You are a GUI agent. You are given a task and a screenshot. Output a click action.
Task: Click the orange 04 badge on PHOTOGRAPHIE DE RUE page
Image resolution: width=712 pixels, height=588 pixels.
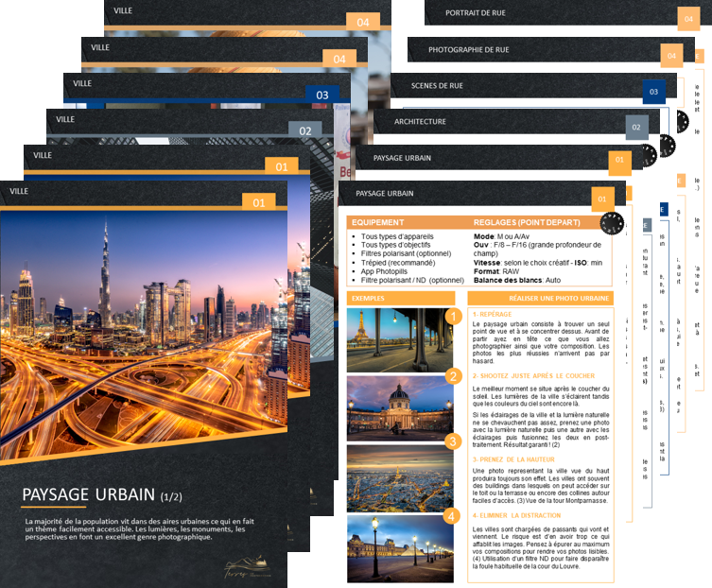tap(671, 56)
